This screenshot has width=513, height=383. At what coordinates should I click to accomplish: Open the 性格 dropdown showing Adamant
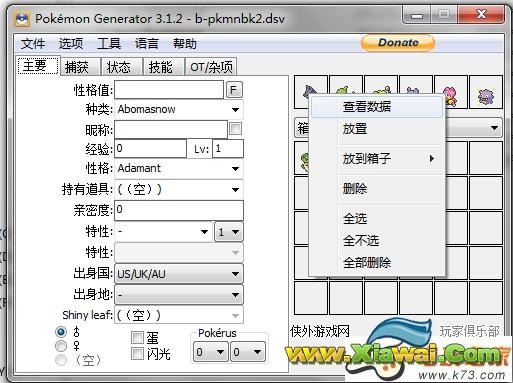click(179, 169)
